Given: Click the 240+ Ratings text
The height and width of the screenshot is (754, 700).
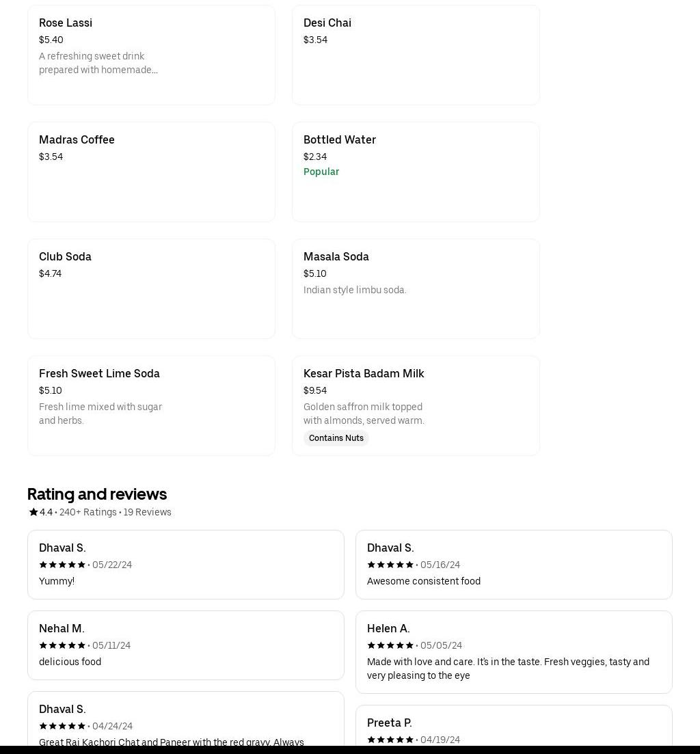Looking at the screenshot, I should click(x=88, y=512).
